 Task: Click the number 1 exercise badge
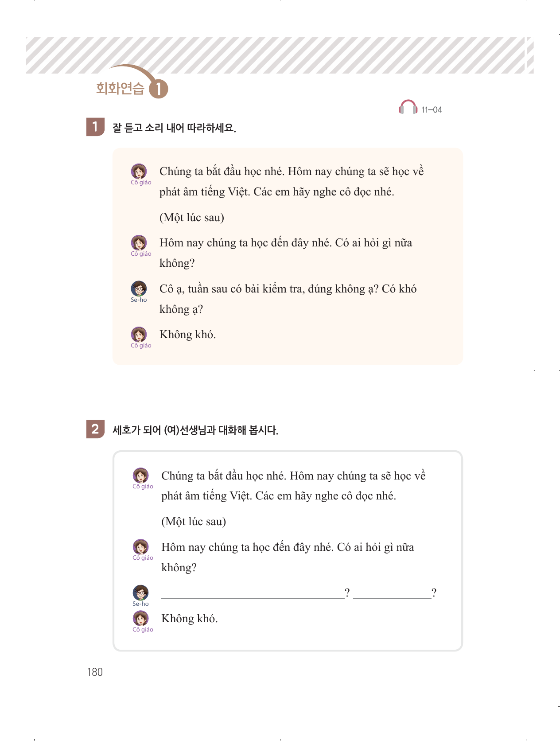[x=95, y=127]
